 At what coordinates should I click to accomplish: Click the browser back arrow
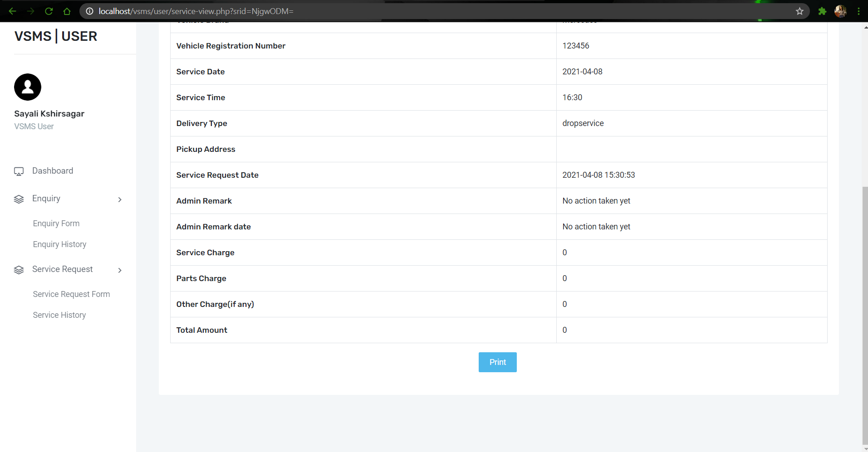[x=12, y=11]
